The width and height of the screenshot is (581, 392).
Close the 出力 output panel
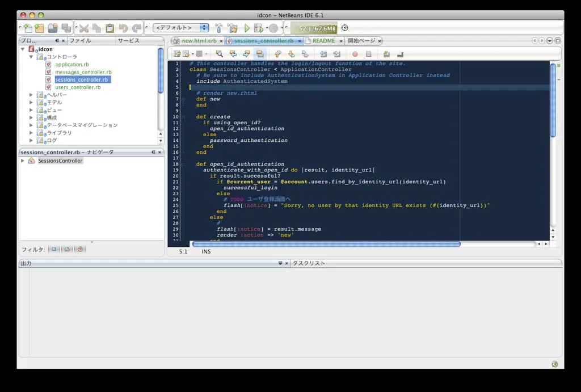click(287, 263)
